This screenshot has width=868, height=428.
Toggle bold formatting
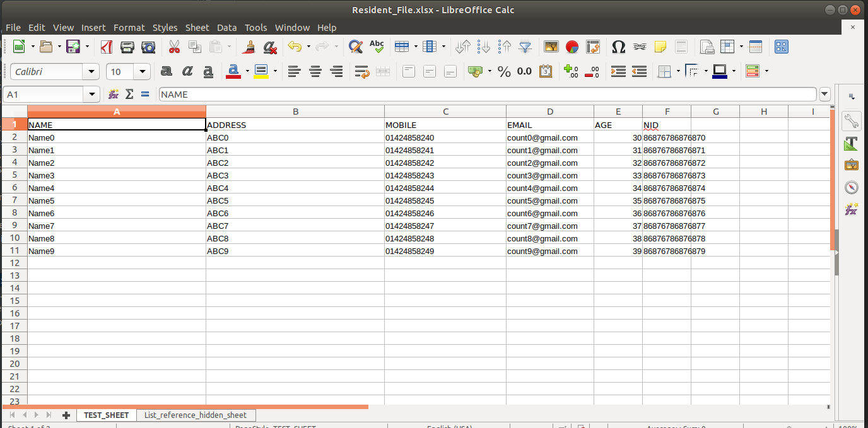point(167,71)
